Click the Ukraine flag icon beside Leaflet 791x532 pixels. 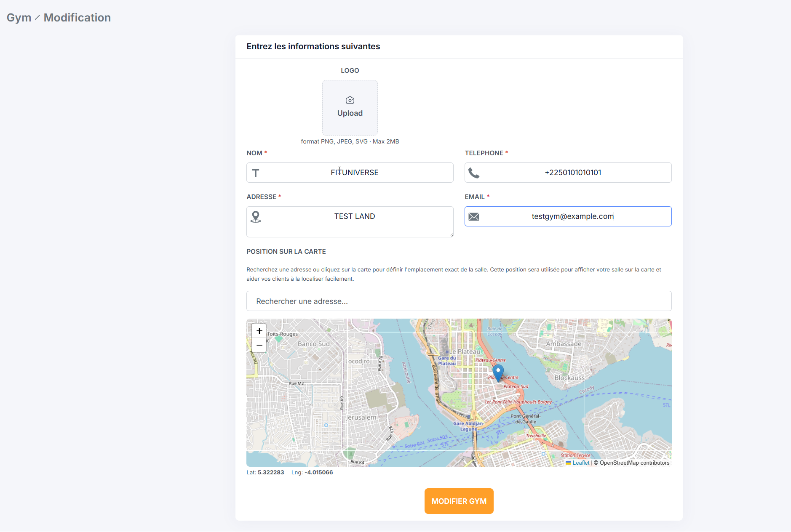(568, 463)
